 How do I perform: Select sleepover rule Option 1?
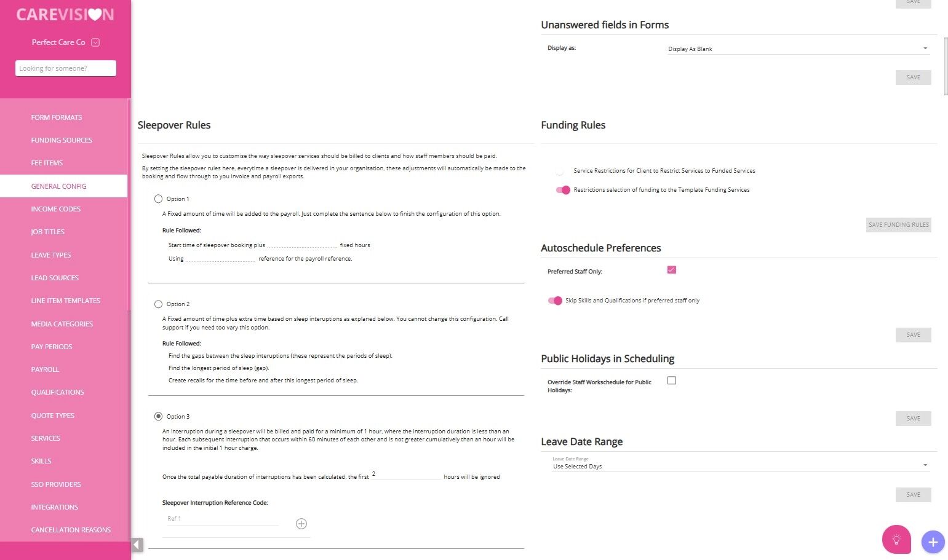[159, 199]
